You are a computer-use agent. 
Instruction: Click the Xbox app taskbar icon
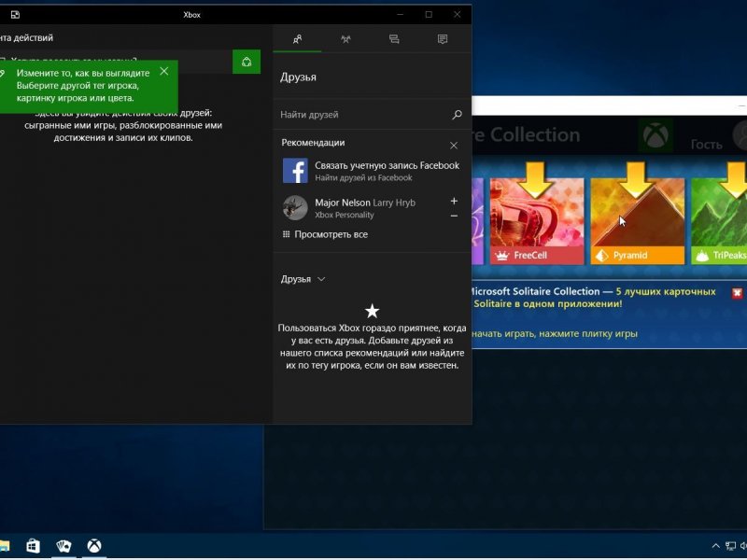pos(94,546)
